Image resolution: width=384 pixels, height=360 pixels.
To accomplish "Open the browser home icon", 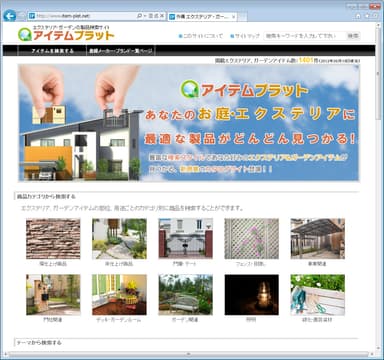I will 358,16.
